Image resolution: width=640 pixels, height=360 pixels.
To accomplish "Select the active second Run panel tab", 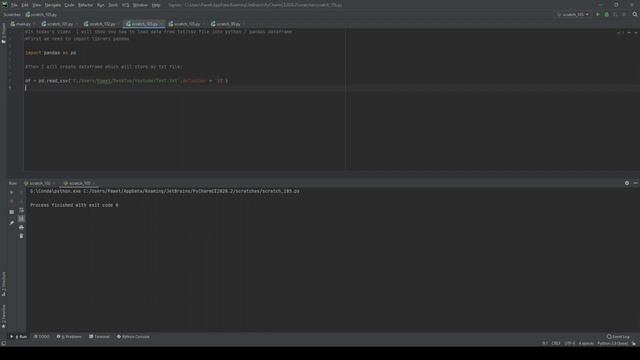I will (79, 183).
